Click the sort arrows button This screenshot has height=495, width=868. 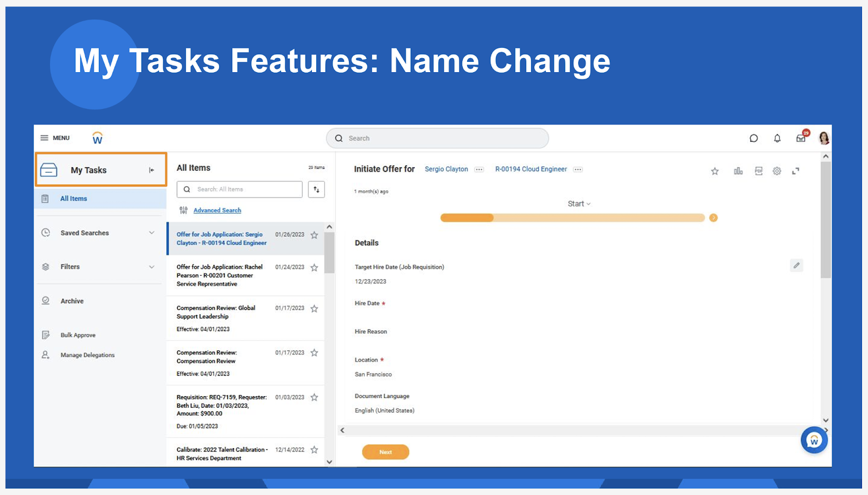[316, 189]
